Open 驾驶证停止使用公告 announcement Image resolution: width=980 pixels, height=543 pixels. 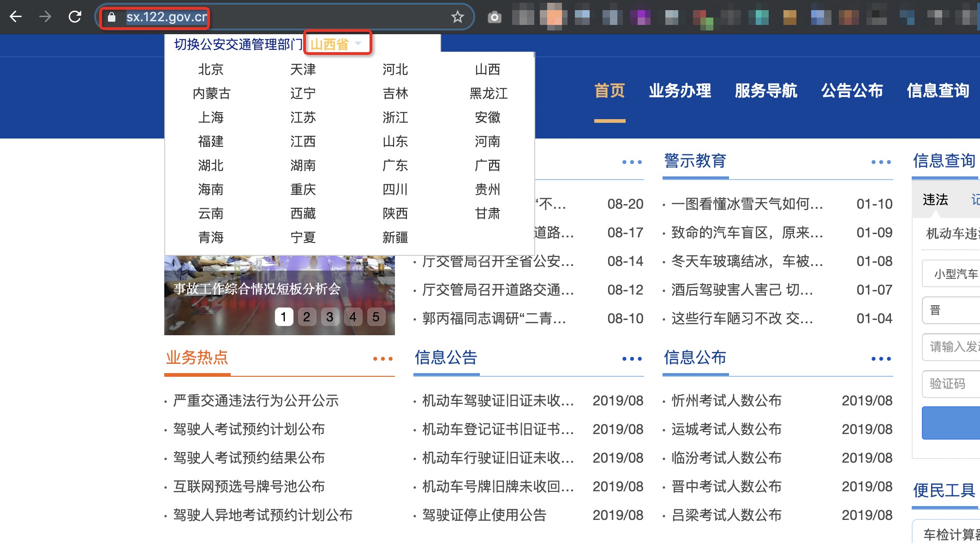pos(484,515)
